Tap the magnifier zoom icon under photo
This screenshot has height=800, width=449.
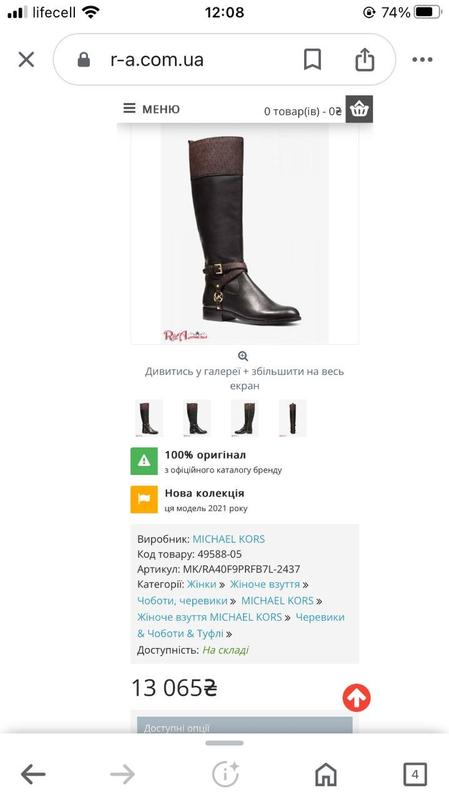[243, 356]
